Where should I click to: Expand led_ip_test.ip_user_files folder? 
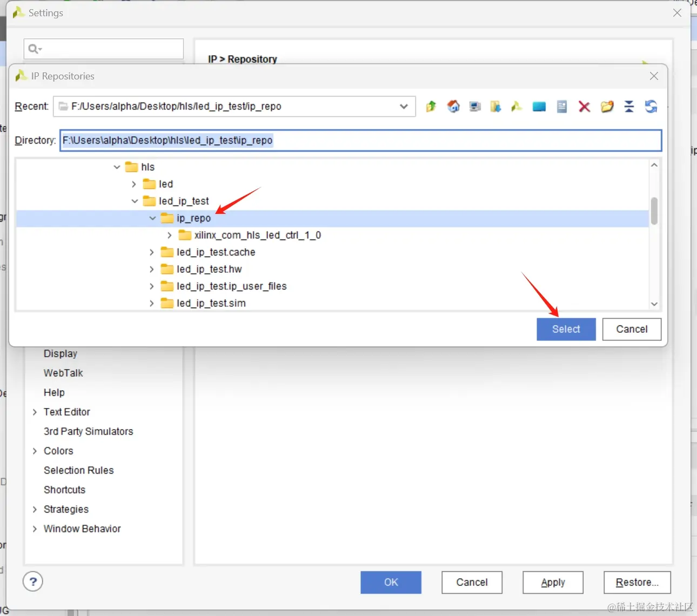152,286
